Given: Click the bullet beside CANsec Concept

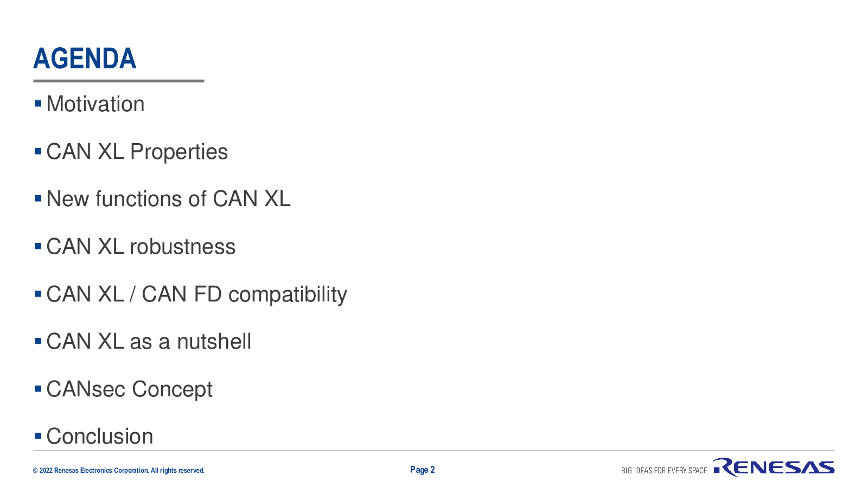Looking at the screenshot, I should pos(38,388).
